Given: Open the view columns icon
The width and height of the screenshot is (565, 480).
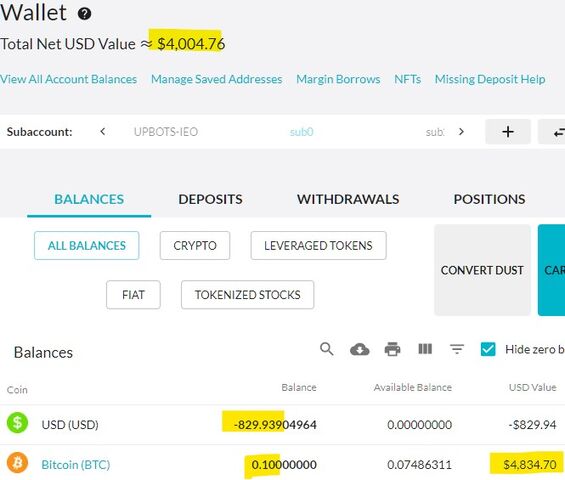Looking at the screenshot, I should [425, 349].
